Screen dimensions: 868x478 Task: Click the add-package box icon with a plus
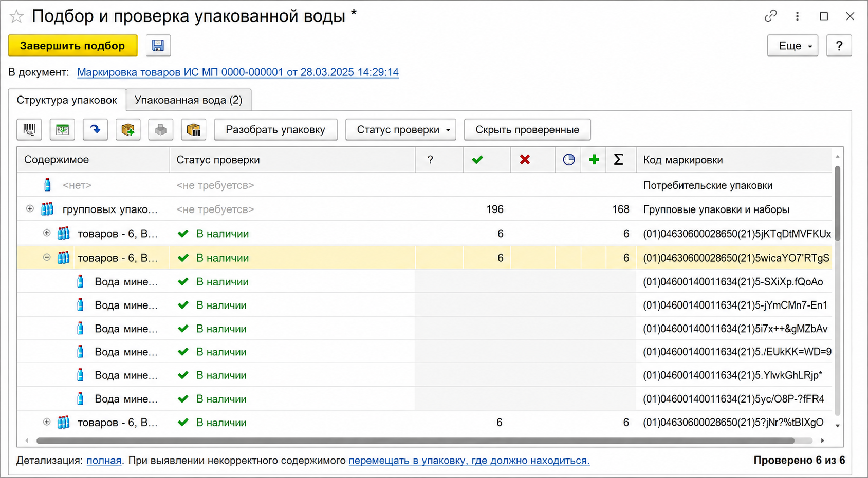click(128, 130)
